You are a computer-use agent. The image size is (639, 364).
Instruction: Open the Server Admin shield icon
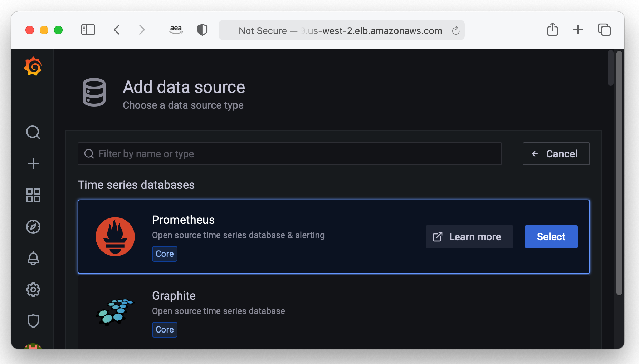(x=33, y=321)
